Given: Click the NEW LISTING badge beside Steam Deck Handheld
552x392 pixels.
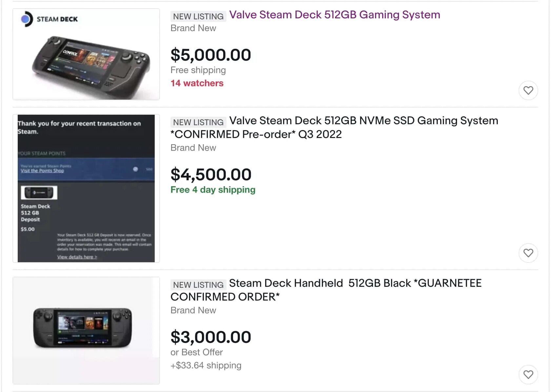Looking at the screenshot, I should (x=198, y=285).
